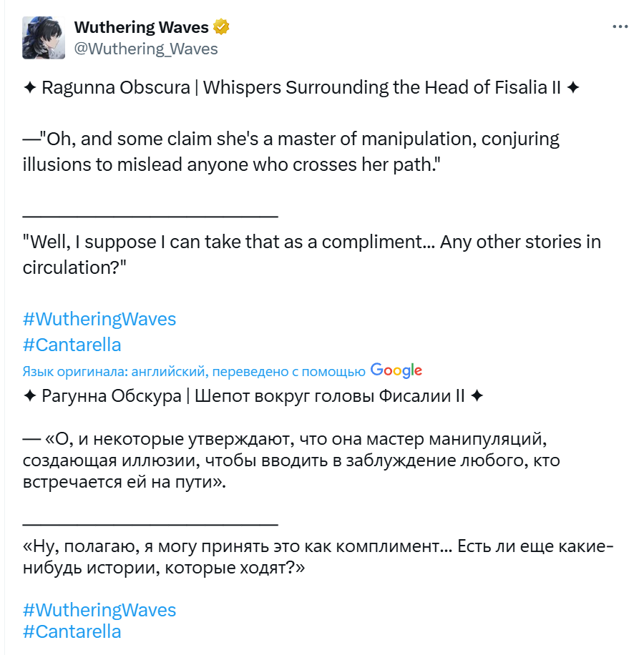Click the "мастер манипуляций" translated quote paragraph
The image size is (644, 655).
[291, 461]
